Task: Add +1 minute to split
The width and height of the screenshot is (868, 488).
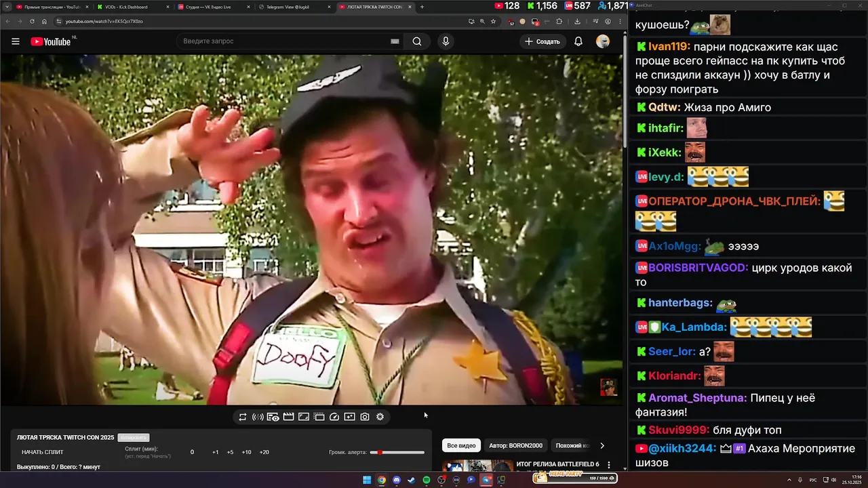Action: tap(215, 452)
